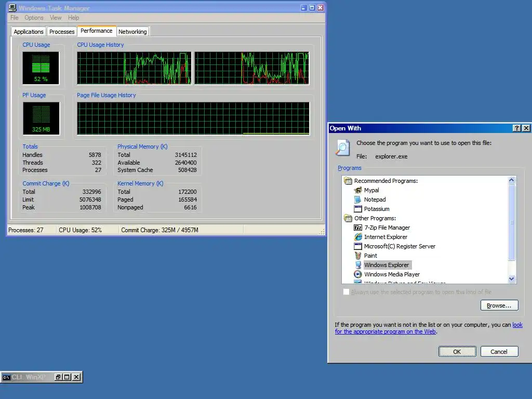Click the Paint program icon

click(358, 256)
